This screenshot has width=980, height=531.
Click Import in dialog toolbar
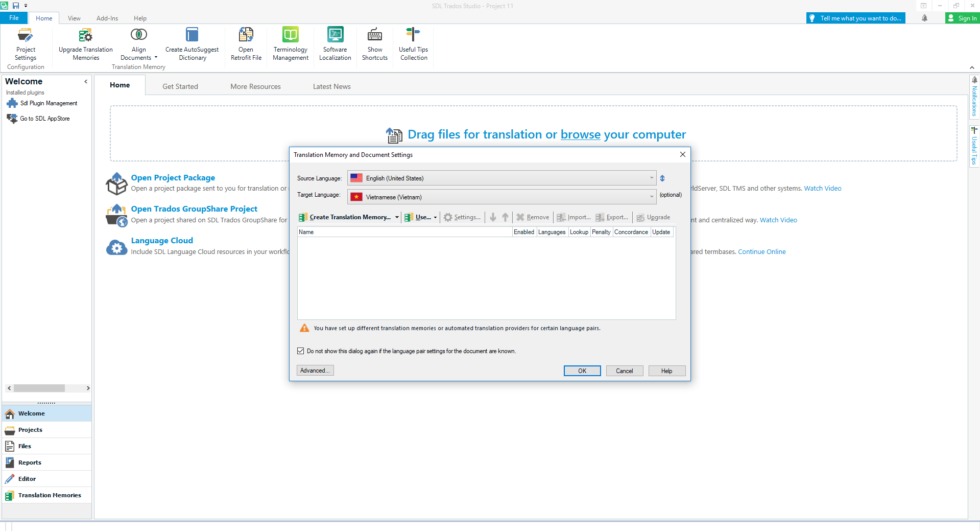tap(573, 217)
